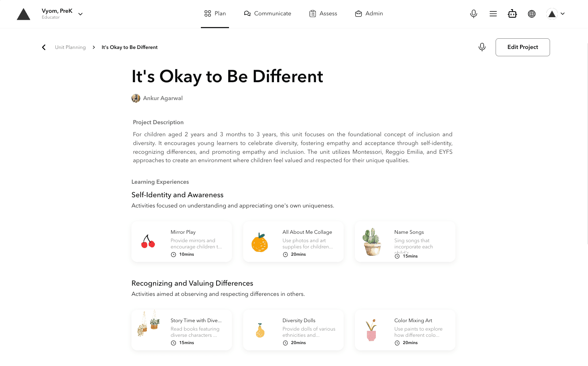The width and height of the screenshot is (588, 366).
Task: Open the Color Mixing Art card
Action: click(405, 330)
